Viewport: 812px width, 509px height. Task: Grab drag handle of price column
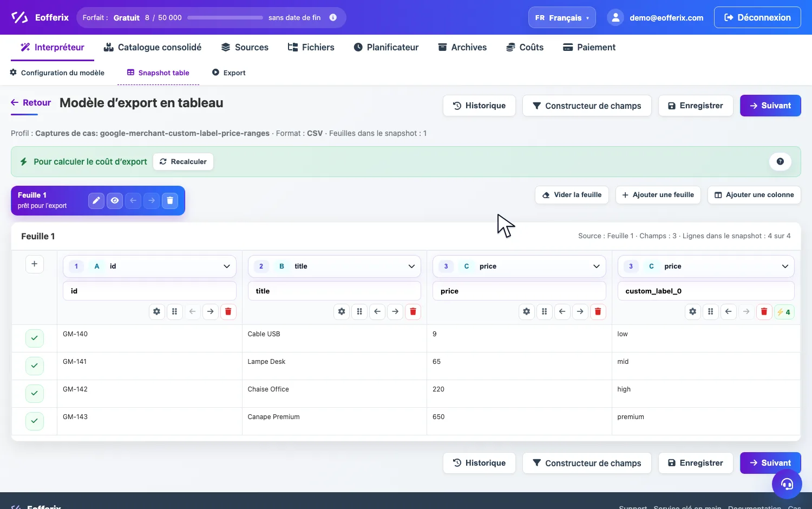(x=544, y=311)
